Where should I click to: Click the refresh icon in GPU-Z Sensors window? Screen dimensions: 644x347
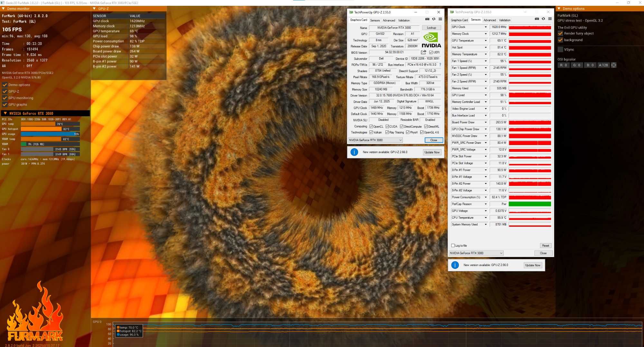pos(543,19)
